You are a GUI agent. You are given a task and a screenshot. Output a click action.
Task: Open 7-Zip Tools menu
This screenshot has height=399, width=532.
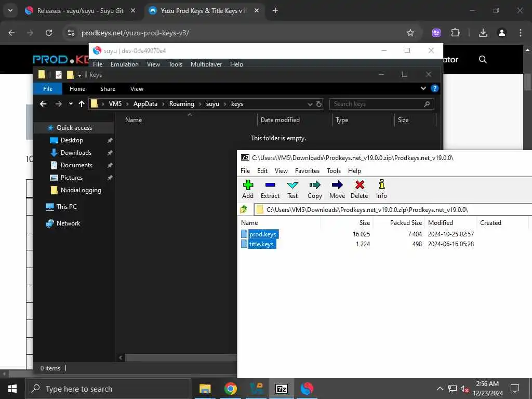[x=334, y=170]
